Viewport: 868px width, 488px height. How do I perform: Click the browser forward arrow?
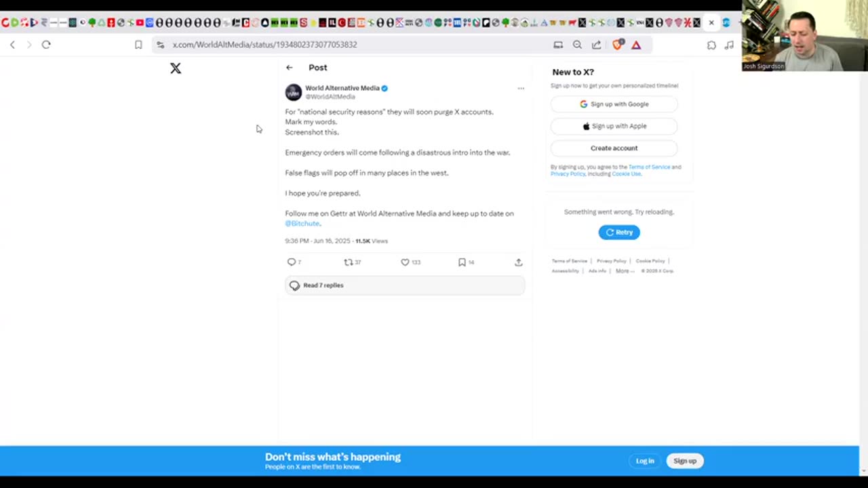(x=29, y=45)
